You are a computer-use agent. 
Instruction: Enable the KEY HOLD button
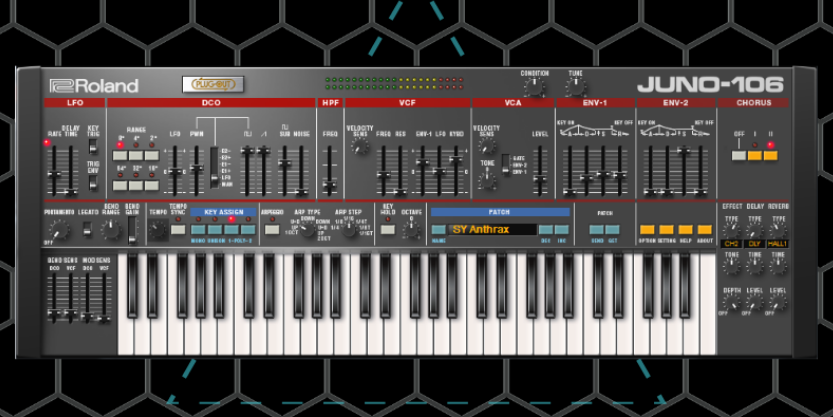pyautogui.click(x=388, y=229)
